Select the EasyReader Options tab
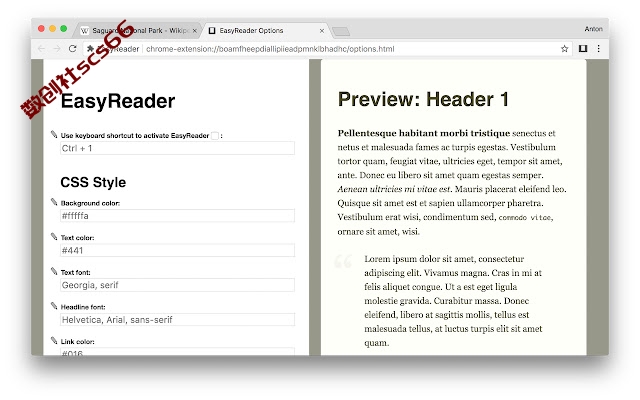The height and width of the screenshot is (400, 640). 265,31
